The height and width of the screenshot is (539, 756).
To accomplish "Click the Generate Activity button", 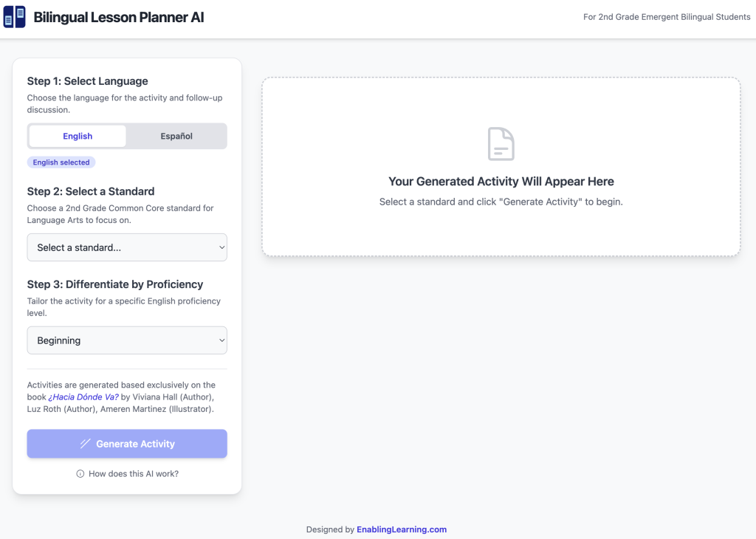I will (x=127, y=444).
